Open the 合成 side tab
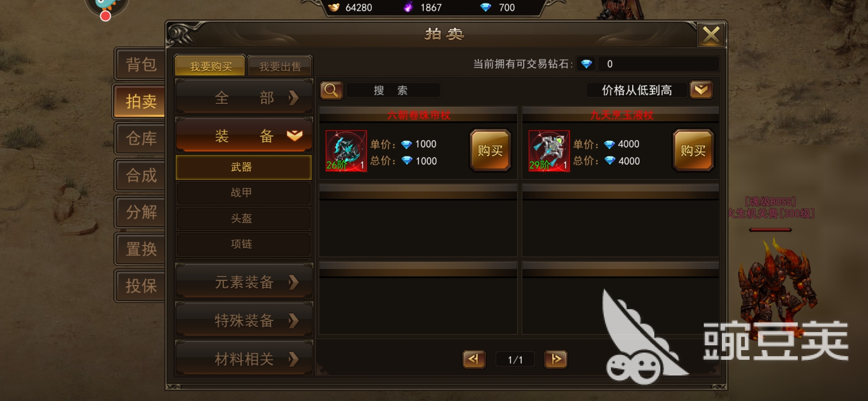The height and width of the screenshot is (401, 868). [141, 175]
